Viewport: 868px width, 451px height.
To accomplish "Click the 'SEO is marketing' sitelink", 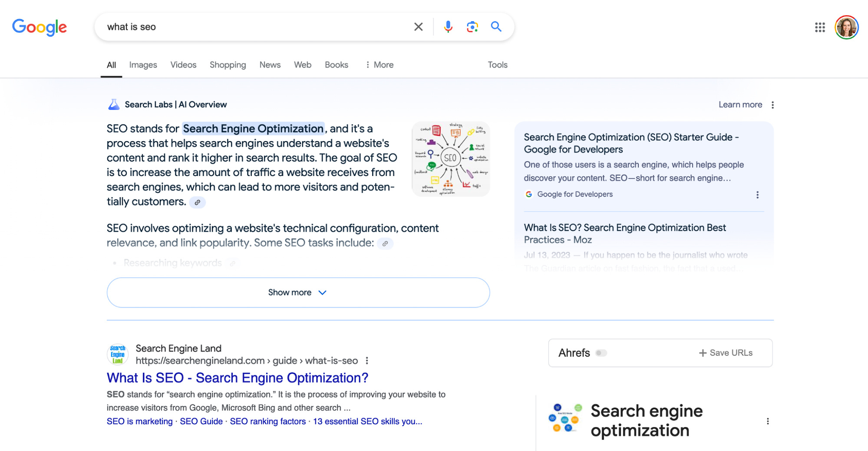I will [x=139, y=421].
